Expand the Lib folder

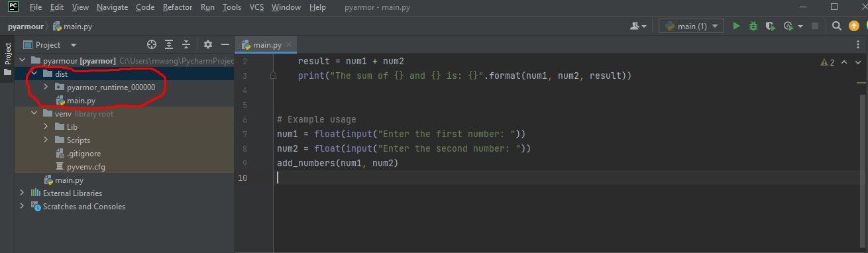click(x=45, y=126)
